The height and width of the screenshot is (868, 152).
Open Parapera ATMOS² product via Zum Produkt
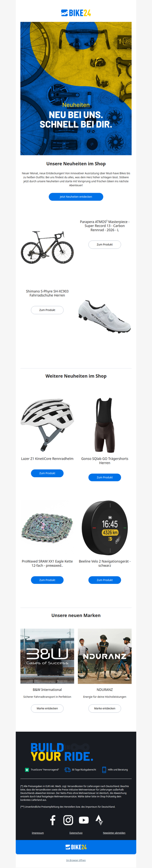click(x=104, y=245)
